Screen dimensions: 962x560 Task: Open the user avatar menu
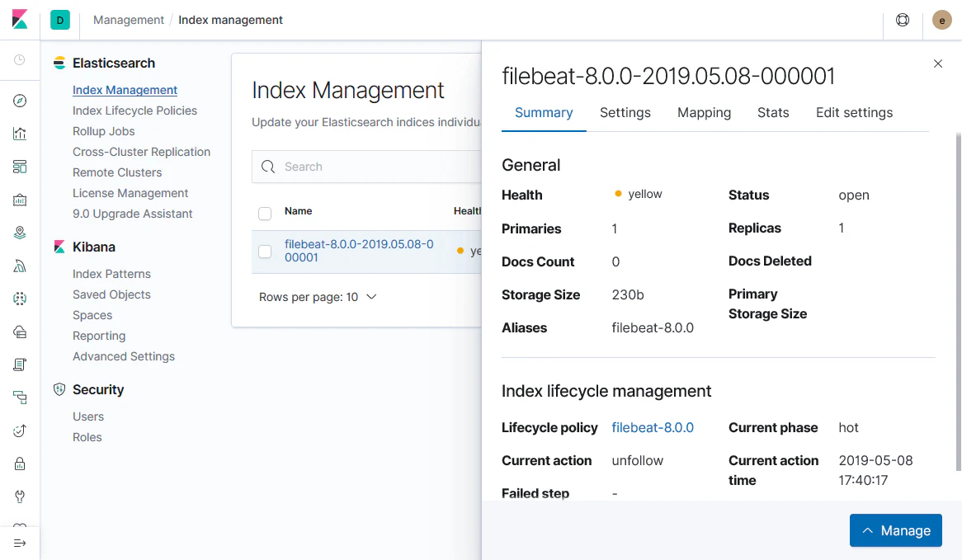941,20
